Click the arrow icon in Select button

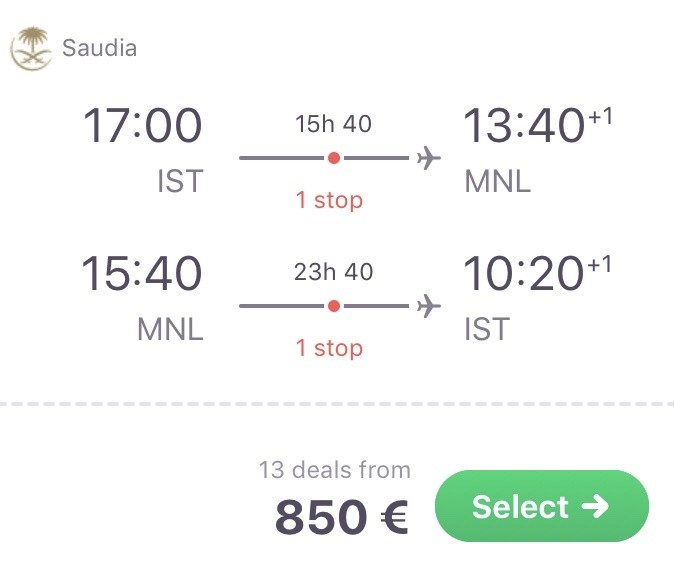point(595,506)
